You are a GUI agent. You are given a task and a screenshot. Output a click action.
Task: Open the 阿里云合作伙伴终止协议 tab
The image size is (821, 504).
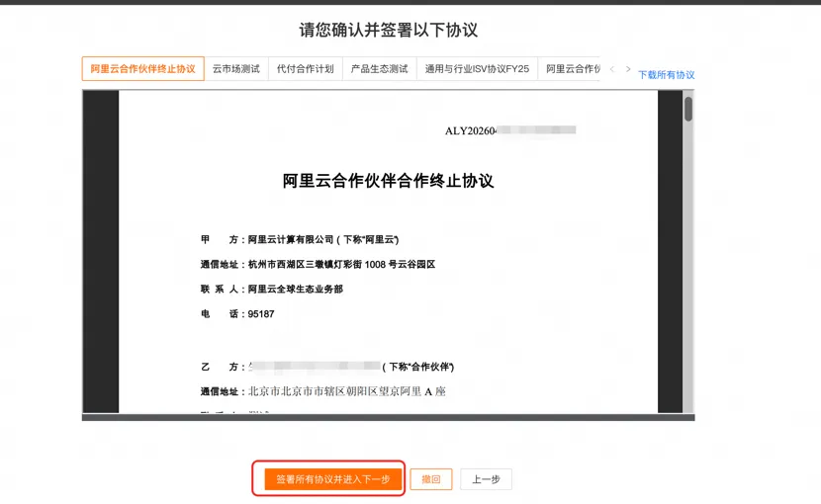(x=143, y=68)
